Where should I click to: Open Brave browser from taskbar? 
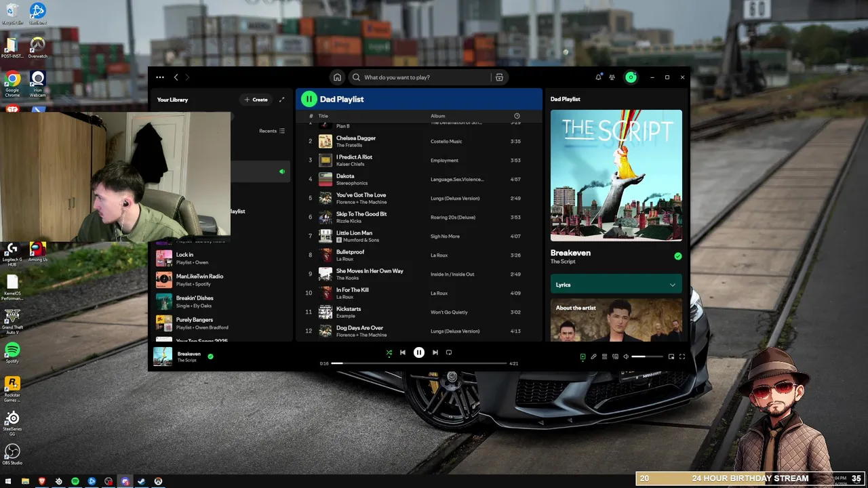point(41,481)
